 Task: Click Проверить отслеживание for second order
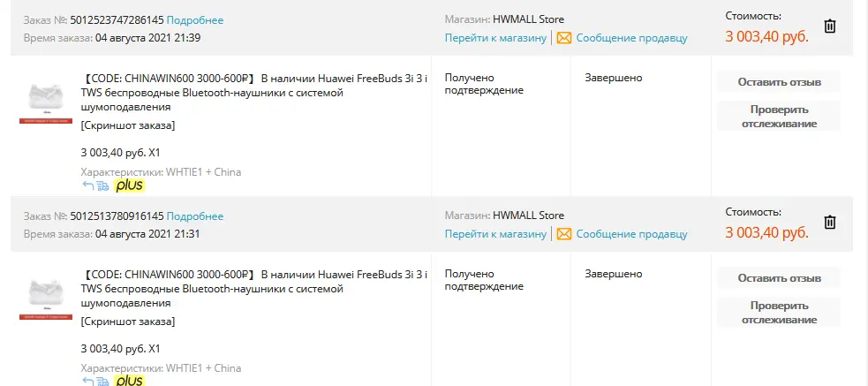pos(779,313)
